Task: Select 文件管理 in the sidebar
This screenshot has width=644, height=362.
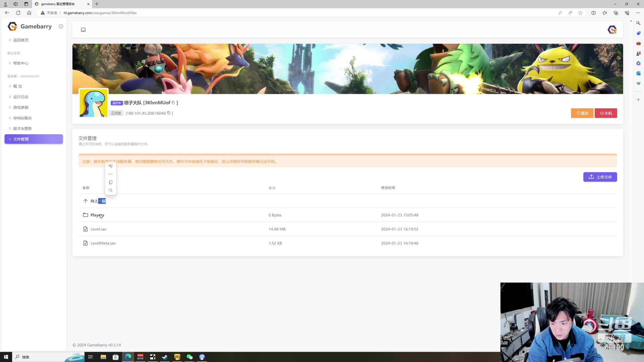Action: (34, 139)
